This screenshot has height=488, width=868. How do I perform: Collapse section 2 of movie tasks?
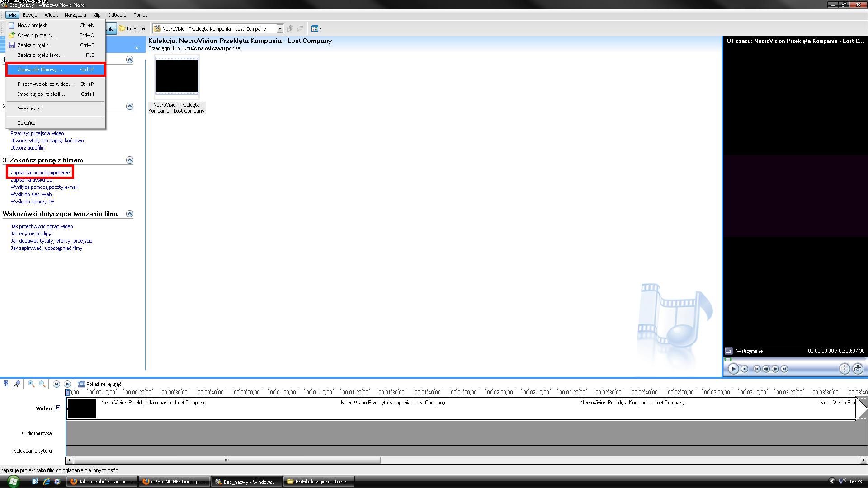point(130,106)
